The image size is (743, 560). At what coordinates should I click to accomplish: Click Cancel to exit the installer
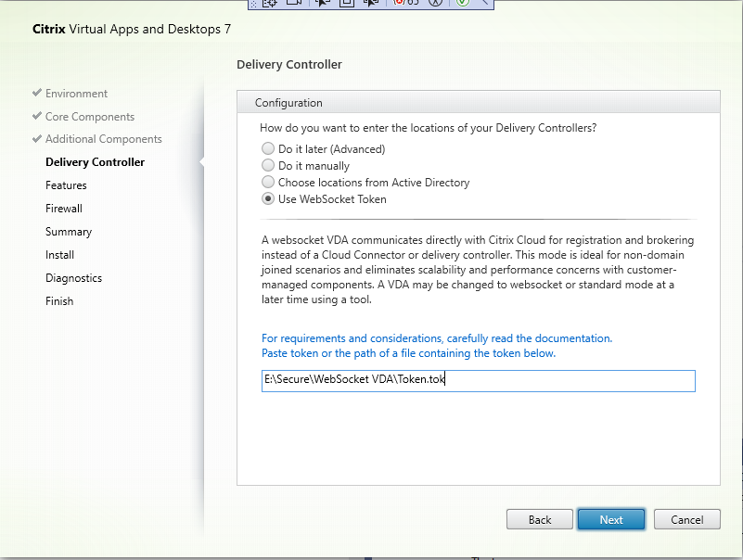(x=686, y=519)
